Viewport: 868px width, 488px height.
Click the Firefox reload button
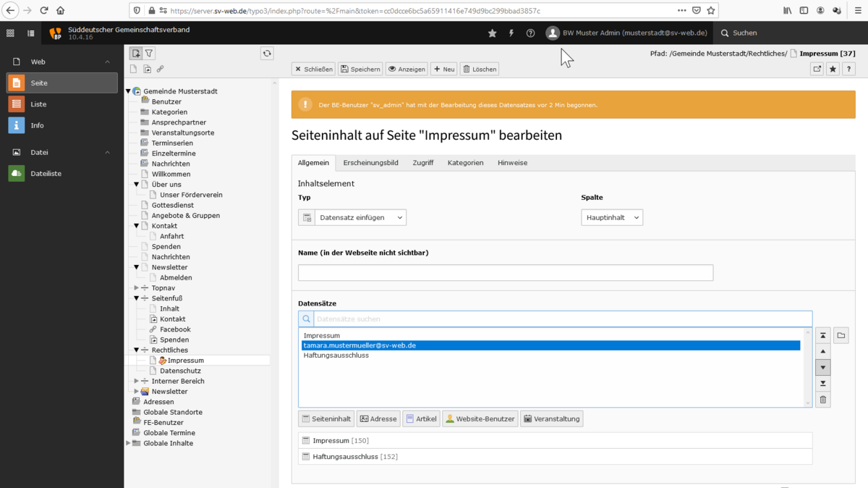point(43,11)
